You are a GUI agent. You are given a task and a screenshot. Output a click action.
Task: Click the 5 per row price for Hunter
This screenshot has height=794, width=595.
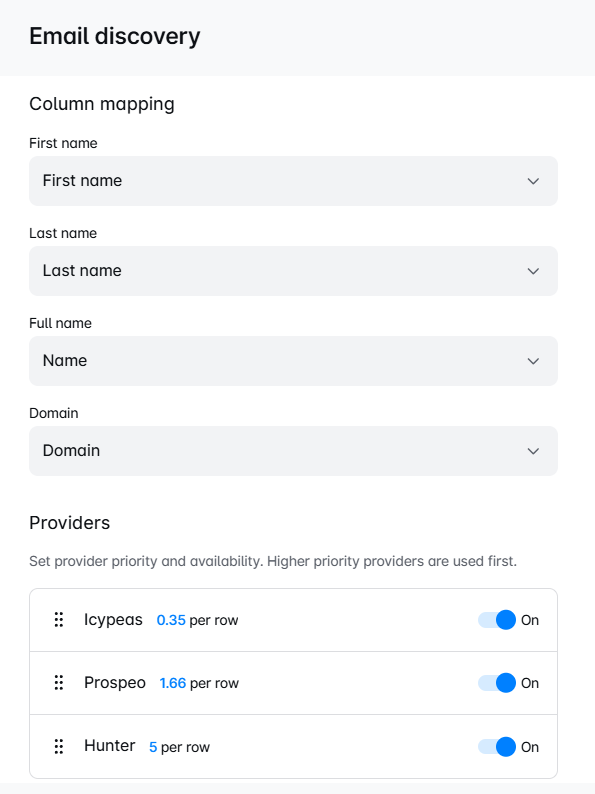click(x=179, y=747)
